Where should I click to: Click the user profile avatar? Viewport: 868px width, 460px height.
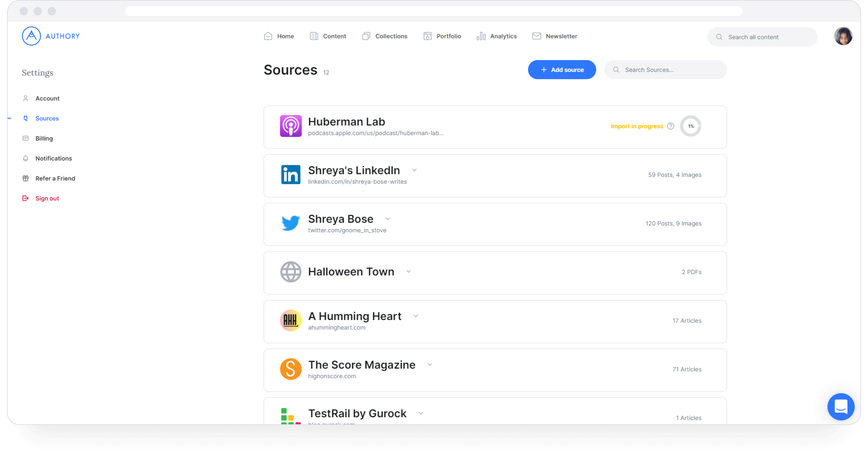(843, 36)
